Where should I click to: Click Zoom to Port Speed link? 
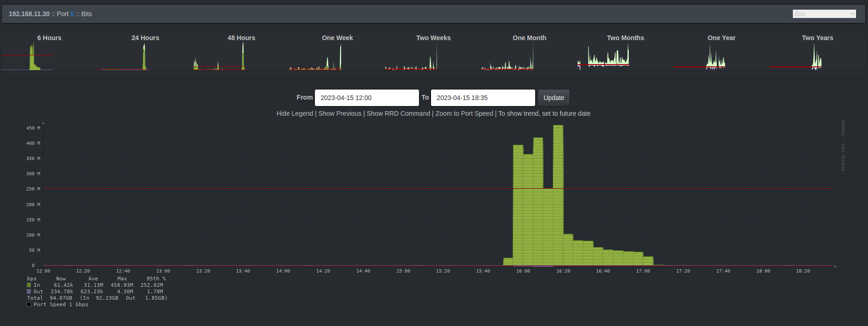464,113
